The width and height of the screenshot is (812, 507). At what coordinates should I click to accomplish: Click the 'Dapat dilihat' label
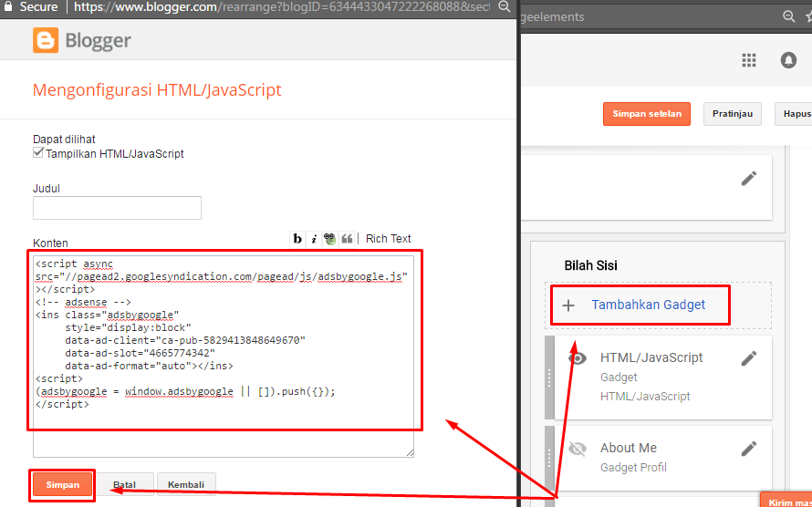point(64,140)
